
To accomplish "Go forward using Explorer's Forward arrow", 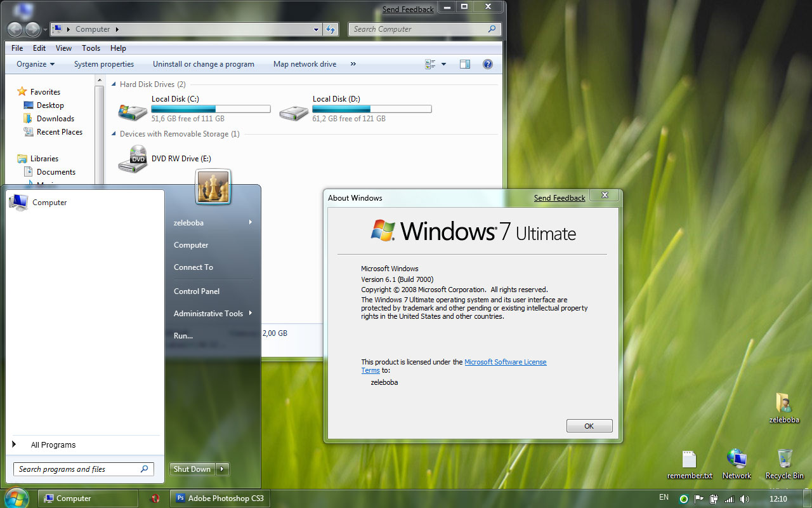I will pyautogui.click(x=32, y=29).
